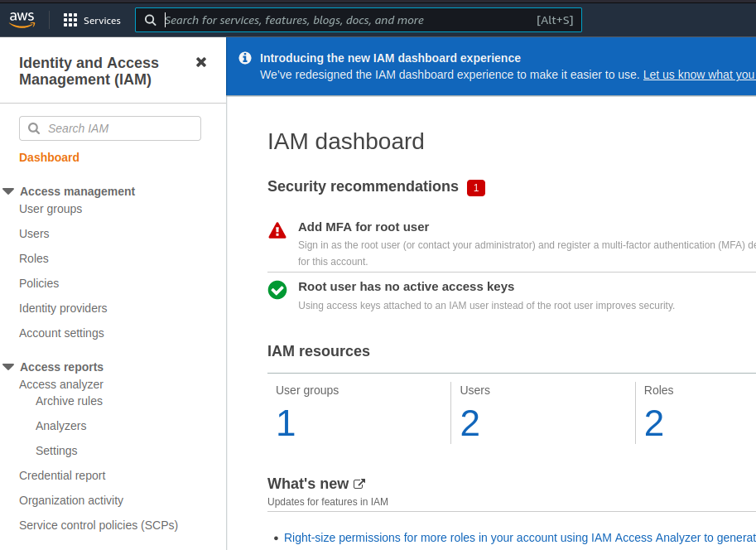Focus the top services search field
The width and height of the screenshot is (756, 550).
[x=359, y=20]
